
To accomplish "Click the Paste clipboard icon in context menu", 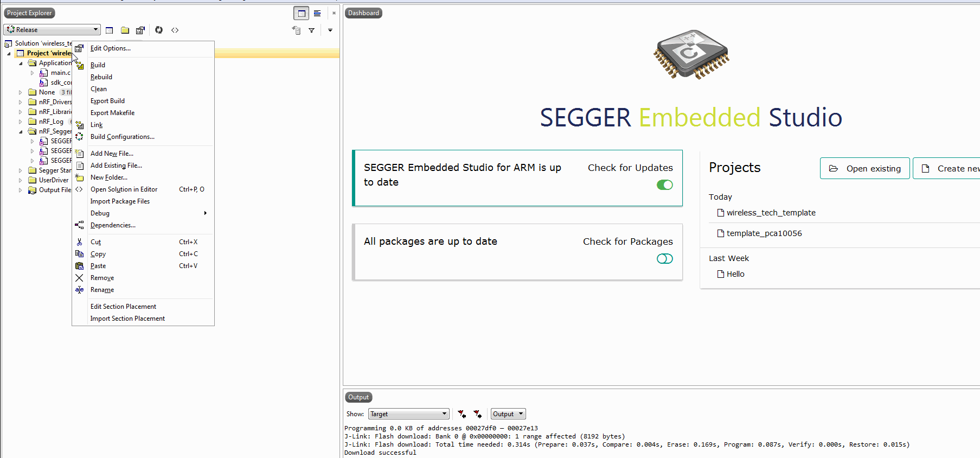I will tap(79, 266).
